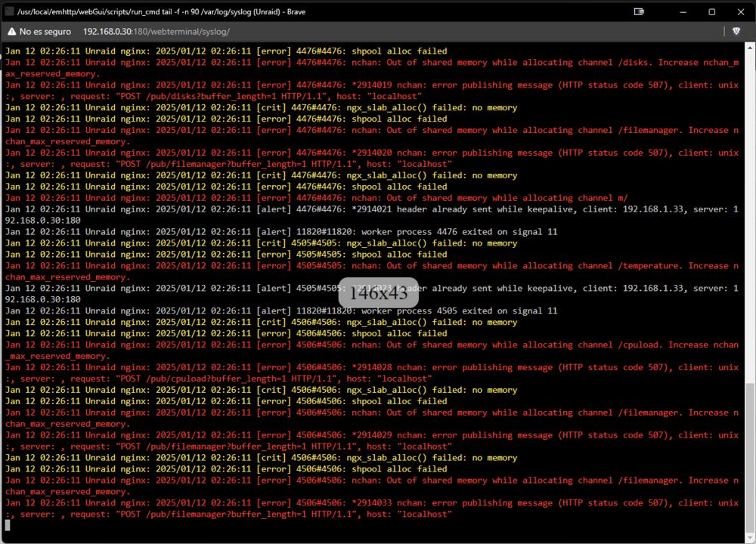Maximize the syslog terminal window
756x544 pixels.
pos(711,12)
